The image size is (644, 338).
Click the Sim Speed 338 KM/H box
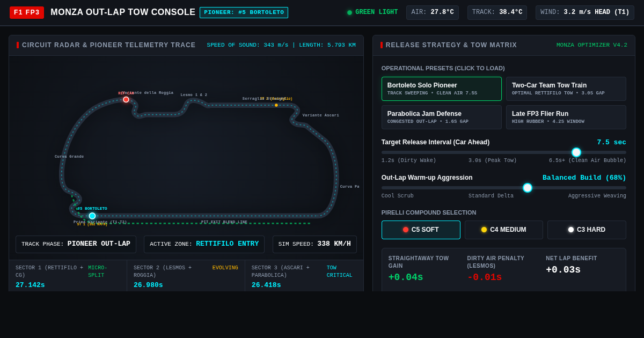(x=314, y=244)
